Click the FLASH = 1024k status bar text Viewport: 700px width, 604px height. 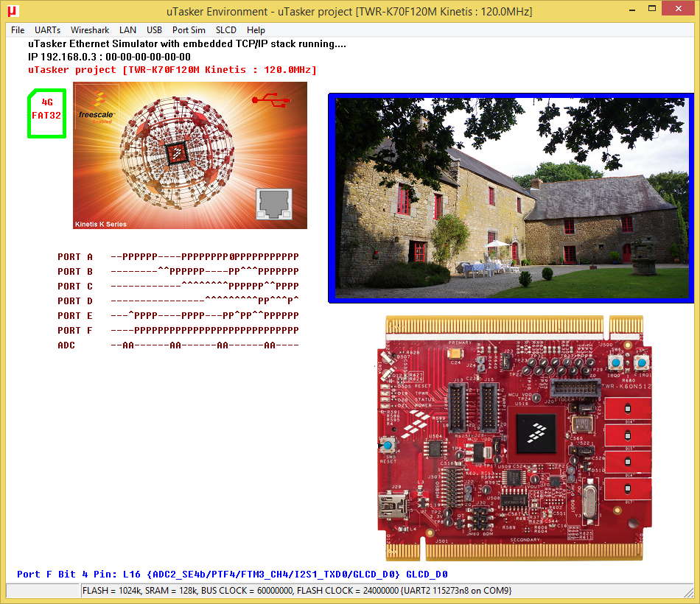pos(297,590)
